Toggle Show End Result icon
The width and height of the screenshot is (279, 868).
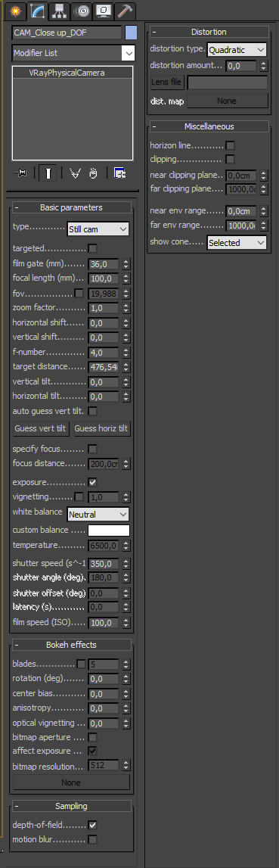click(x=48, y=174)
